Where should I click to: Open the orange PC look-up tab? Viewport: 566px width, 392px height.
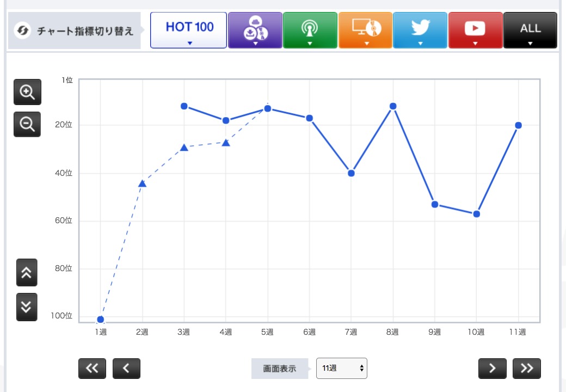coord(365,30)
